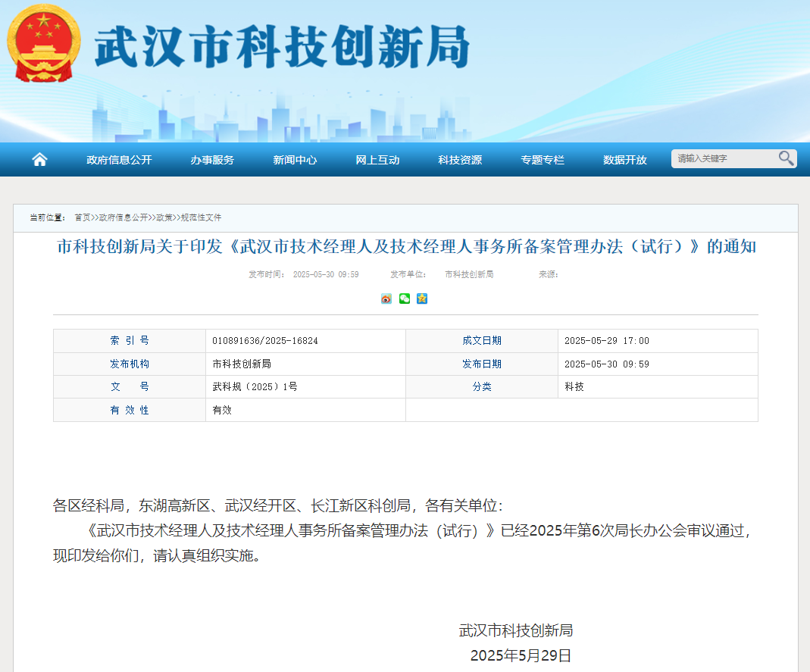The height and width of the screenshot is (672, 810).
Task: Open 专题专栏 navigation item
Action: tap(543, 160)
